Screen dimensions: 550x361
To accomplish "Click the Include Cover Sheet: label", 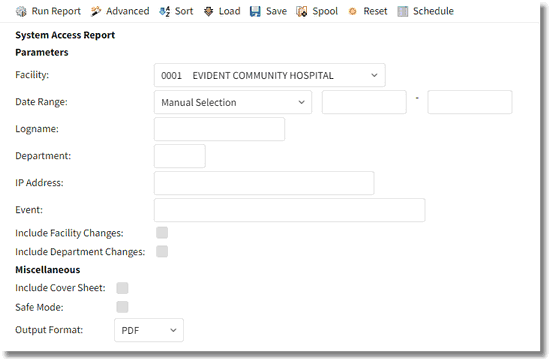I will [x=60, y=288].
